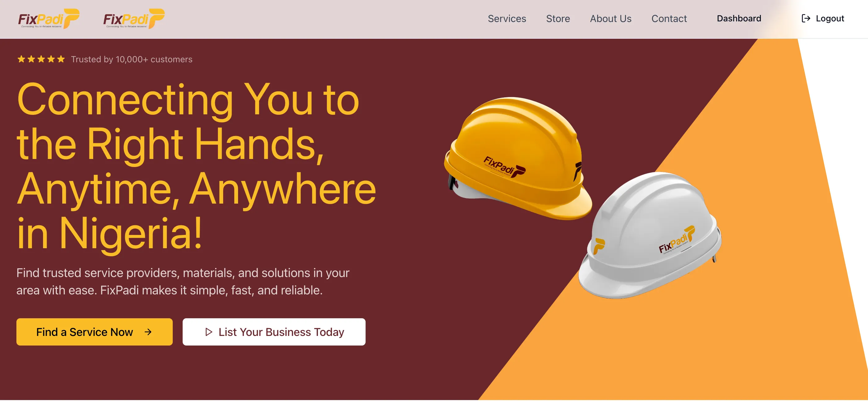Click the first FixPadi logo in the header
The height and width of the screenshot is (401, 868).
[49, 19]
